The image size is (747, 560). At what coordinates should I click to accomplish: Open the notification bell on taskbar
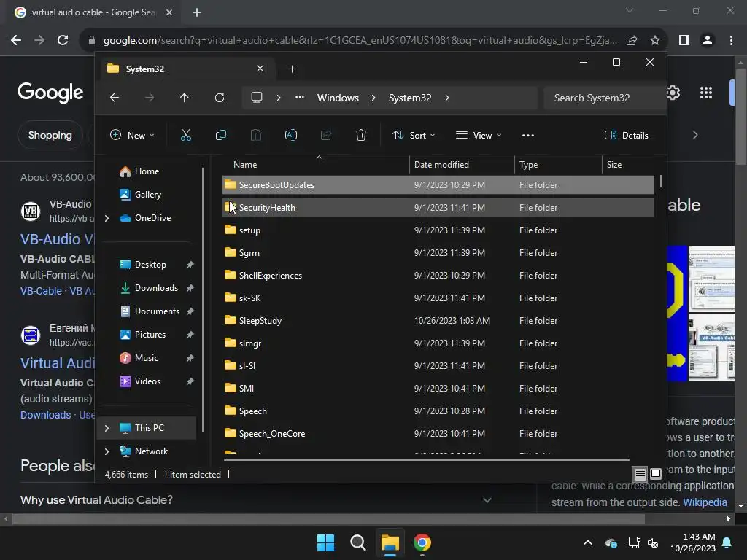[x=727, y=542]
